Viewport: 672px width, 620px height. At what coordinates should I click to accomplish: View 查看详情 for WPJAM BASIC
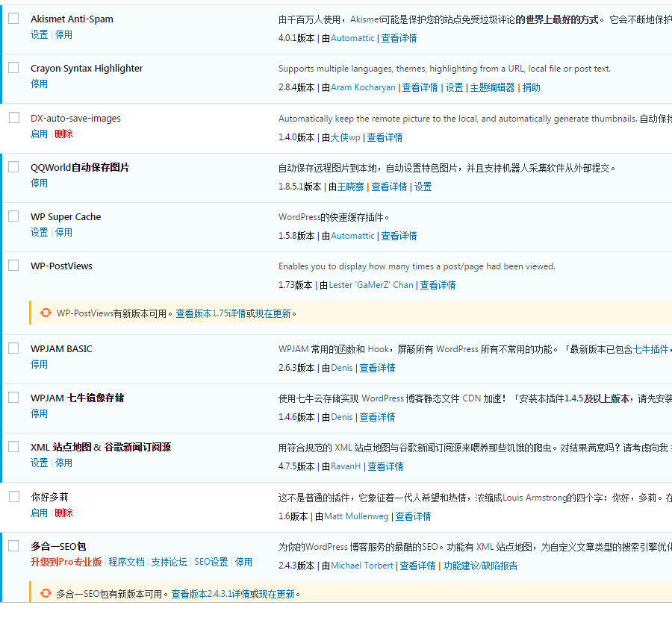tap(377, 368)
